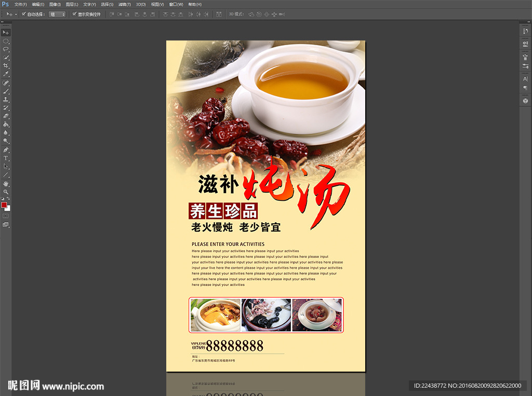Reset default foreground and background colors
This screenshot has width=532, height=396.
coord(3,199)
